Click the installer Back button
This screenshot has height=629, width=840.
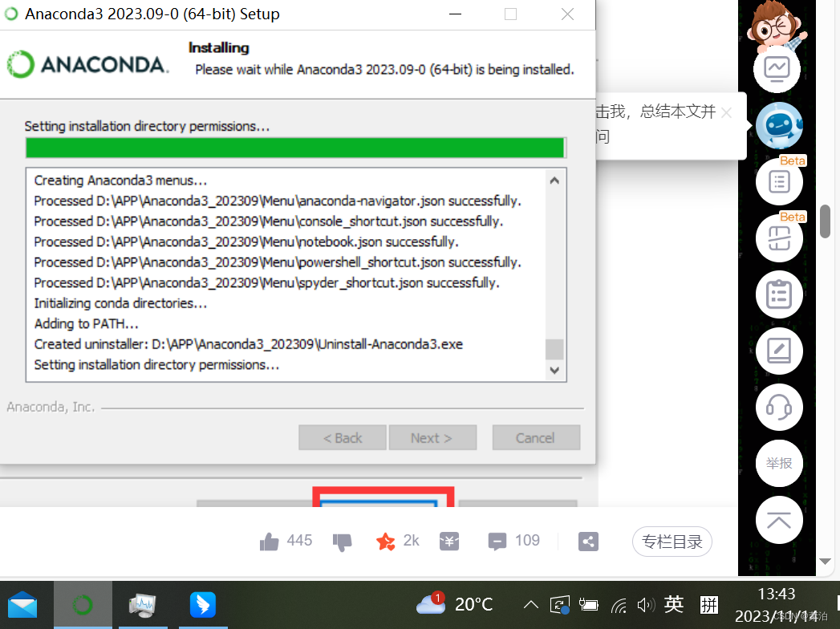[343, 438]
